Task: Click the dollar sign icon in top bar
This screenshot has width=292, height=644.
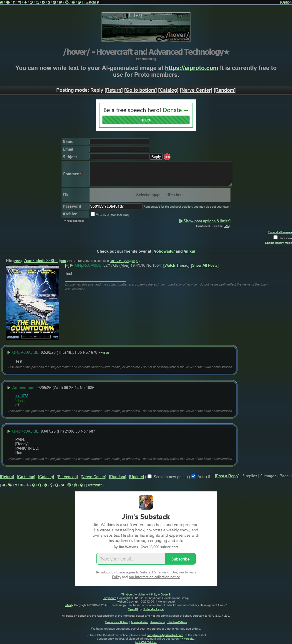Action: point(49,2)
